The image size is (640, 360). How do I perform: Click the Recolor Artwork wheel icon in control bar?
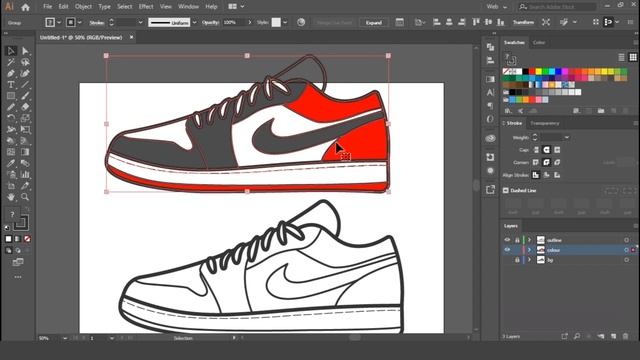pos(301,22)
